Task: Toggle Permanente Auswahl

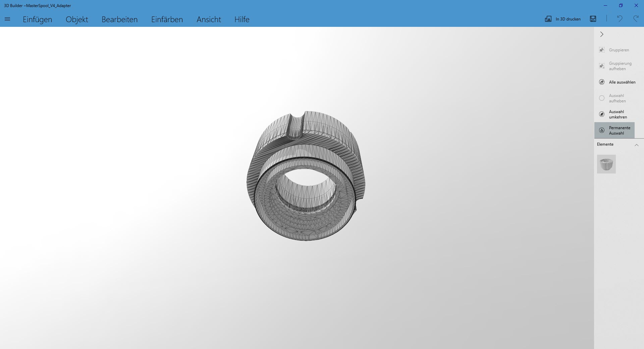Action: pyautogui.click(x=614, y=130)
